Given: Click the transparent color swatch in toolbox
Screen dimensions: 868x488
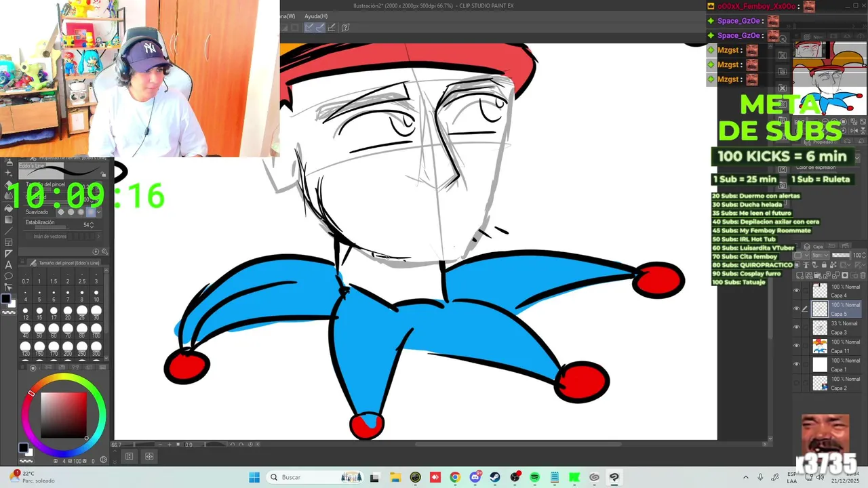Looking at the screenshot, I should pyautogui.click(x=8, y=312).
